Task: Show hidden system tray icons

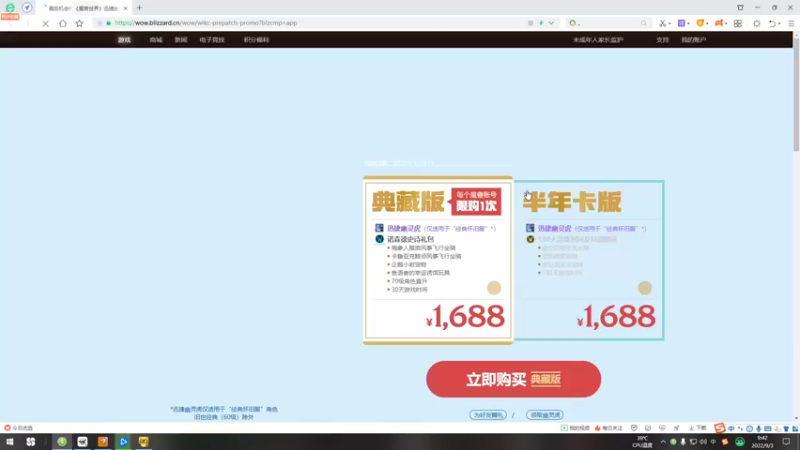Action: click(663, 442)
